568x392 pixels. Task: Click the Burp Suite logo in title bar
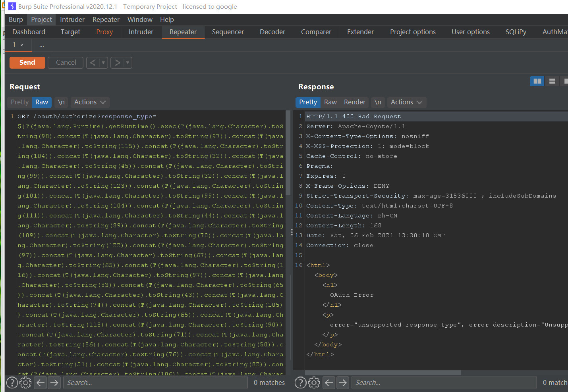coord(12,6)
